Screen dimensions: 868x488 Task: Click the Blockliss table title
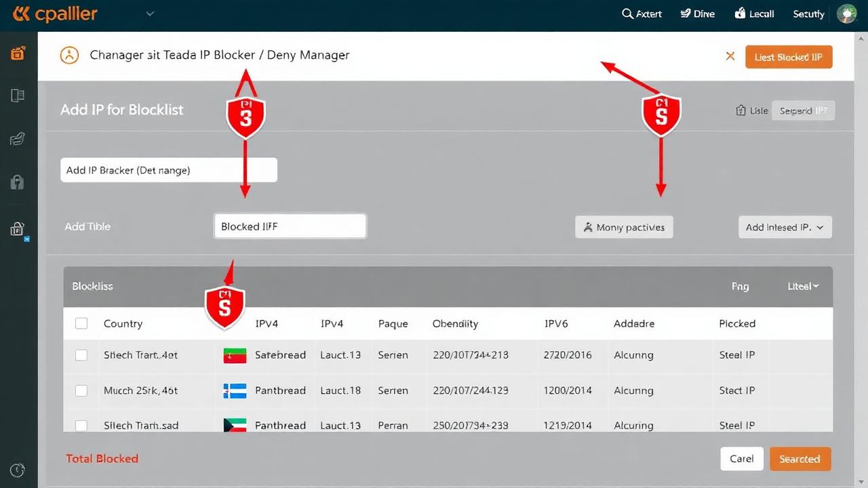[x=92, y=286]
